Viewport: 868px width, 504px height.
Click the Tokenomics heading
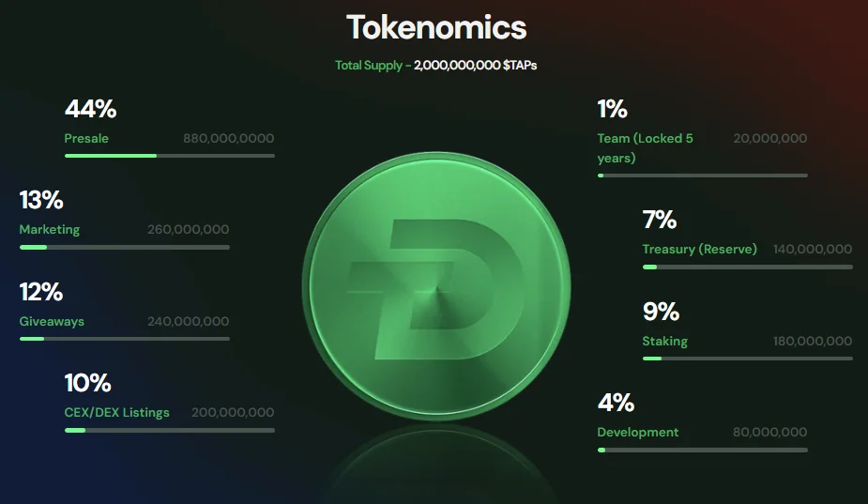[x=436, y=27]
